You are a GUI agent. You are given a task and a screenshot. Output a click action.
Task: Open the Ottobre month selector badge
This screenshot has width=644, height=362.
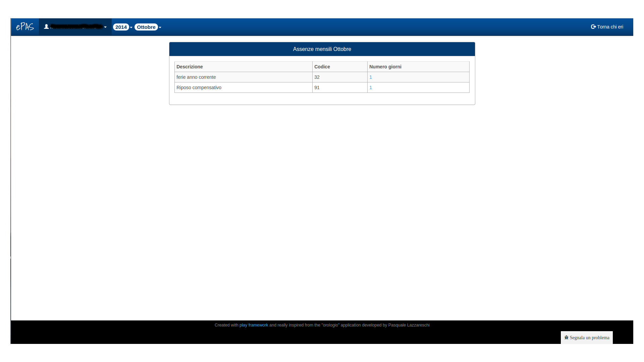pyautogui.click(x=146, y=27)
